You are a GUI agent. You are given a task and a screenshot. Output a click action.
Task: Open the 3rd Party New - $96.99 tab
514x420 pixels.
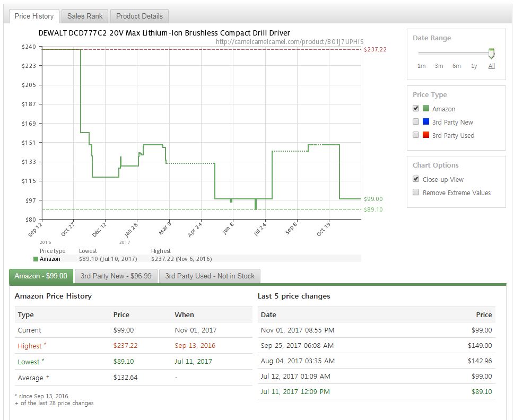116,276
